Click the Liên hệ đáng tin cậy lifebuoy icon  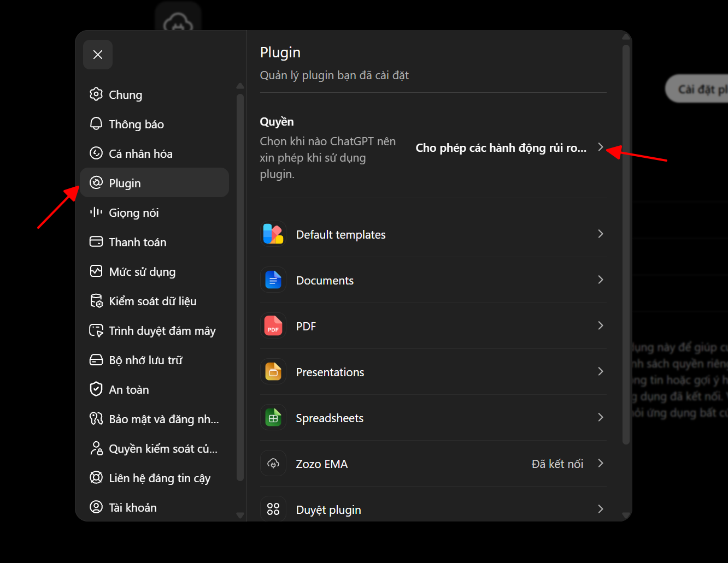coord(96,477)
